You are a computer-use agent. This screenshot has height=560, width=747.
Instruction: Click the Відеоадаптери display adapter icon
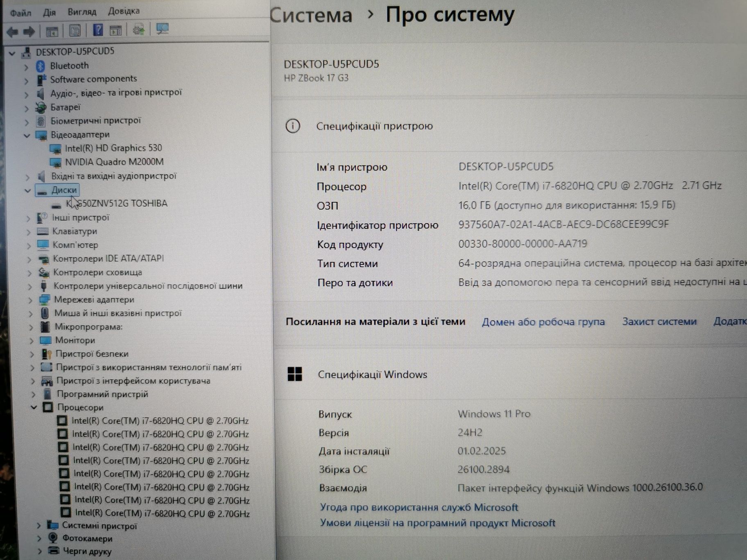pyautogui.click(x=41, y=135)
